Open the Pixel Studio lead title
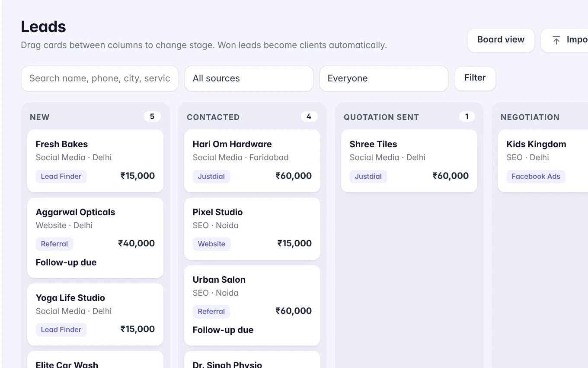588x368 pixels. [x=218, y=212]
